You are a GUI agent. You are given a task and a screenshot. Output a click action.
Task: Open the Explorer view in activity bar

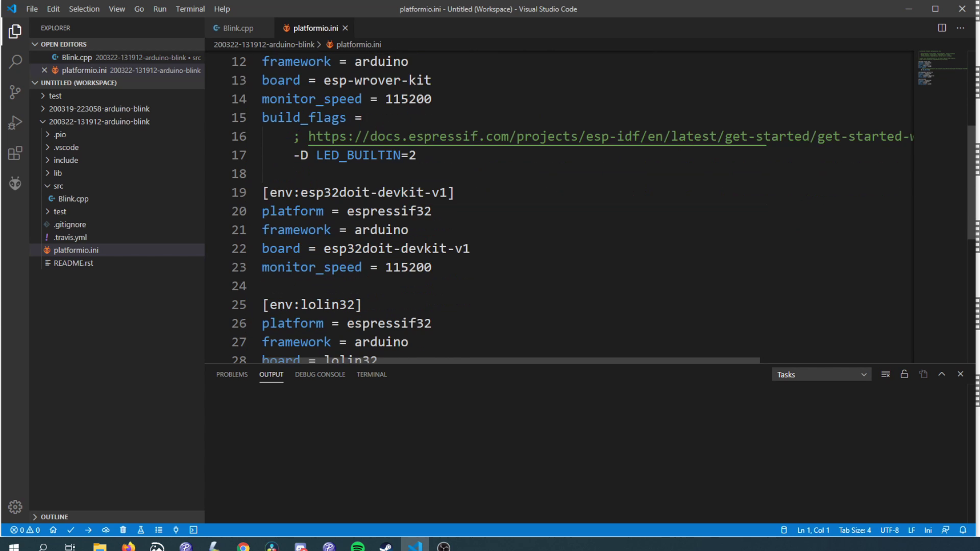pyautogui.click(x=15, y=32)
